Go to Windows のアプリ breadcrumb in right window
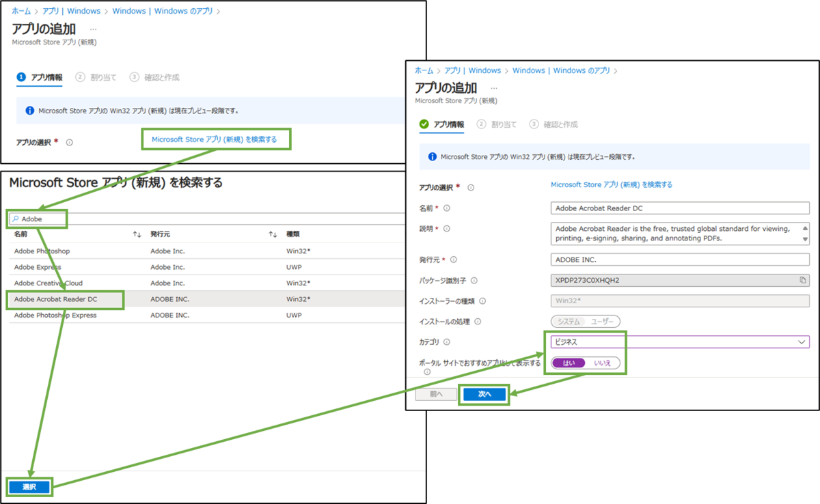Screen dimensions: 820x504 pos(561,70)
